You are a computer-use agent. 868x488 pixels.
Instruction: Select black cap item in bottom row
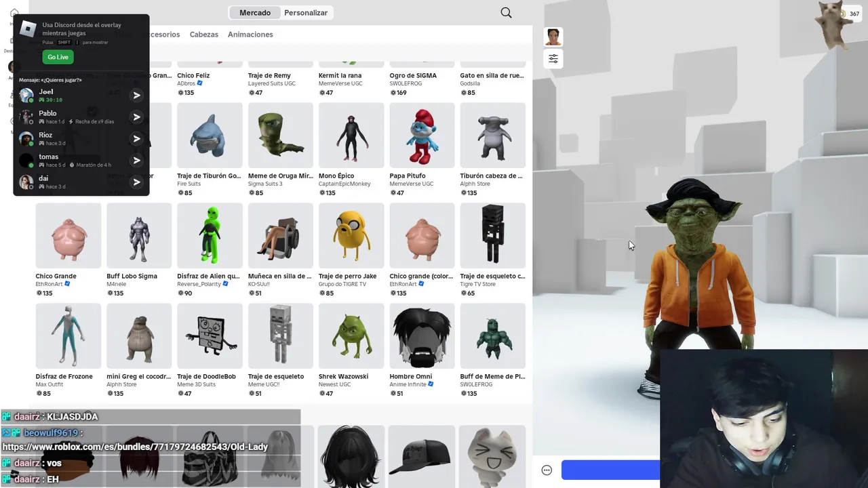click(422, 456)
